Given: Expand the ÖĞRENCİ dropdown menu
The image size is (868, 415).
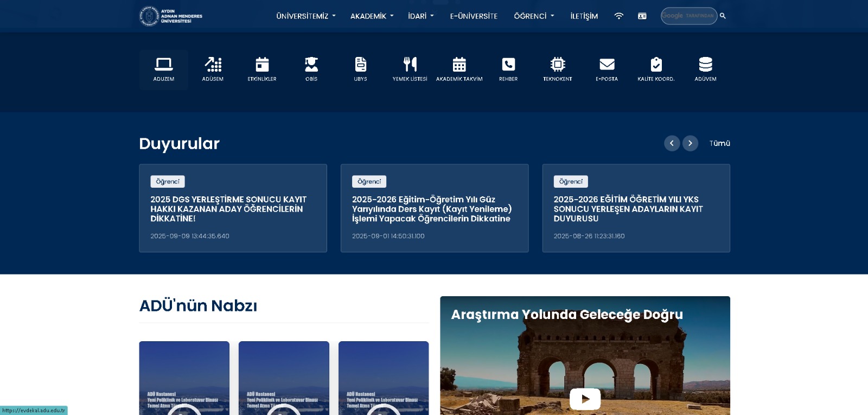Looking at the screenshot, I should pos(534,16).
